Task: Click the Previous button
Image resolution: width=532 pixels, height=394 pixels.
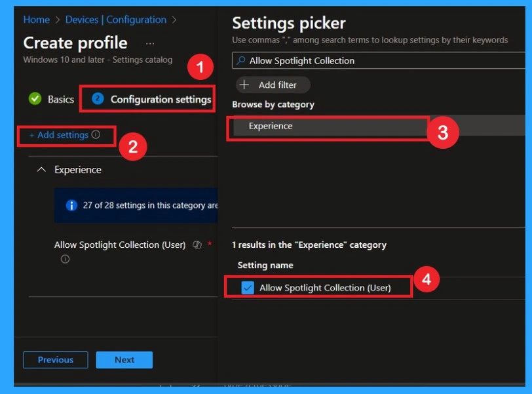Action: [x=55, y=359]
